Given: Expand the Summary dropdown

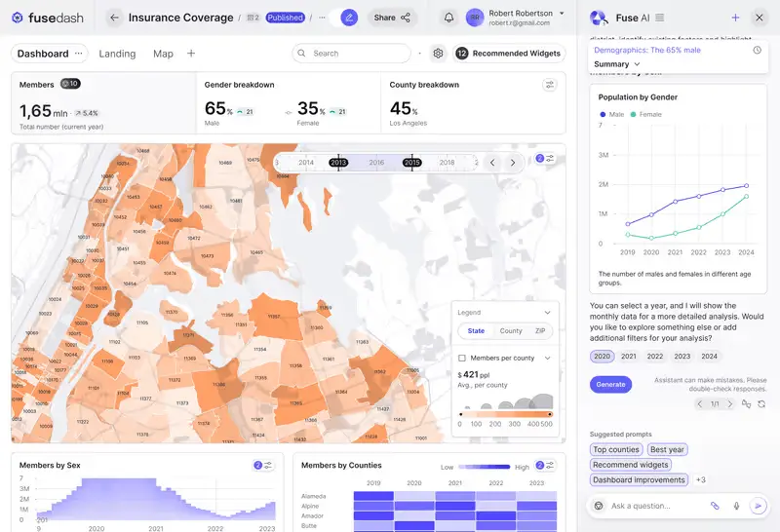Looking at the screenshot, I should 617,64.
